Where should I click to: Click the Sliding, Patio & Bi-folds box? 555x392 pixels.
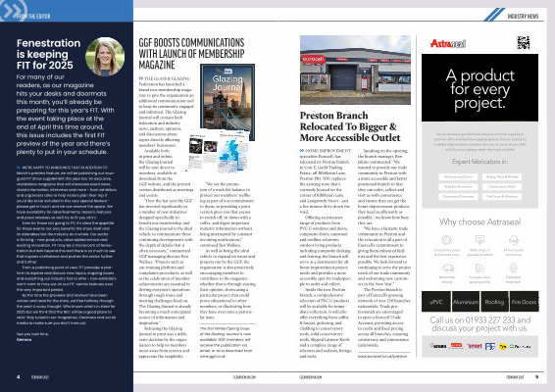coord(502,176)
